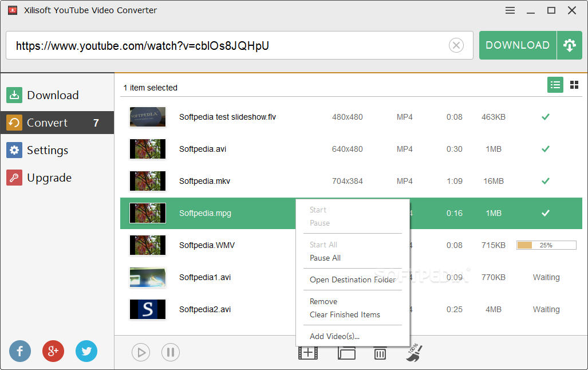588x370 pixels.
Task: Click the blue Settings gear icon
Action: pyautogui.click(x=14, y=150)
